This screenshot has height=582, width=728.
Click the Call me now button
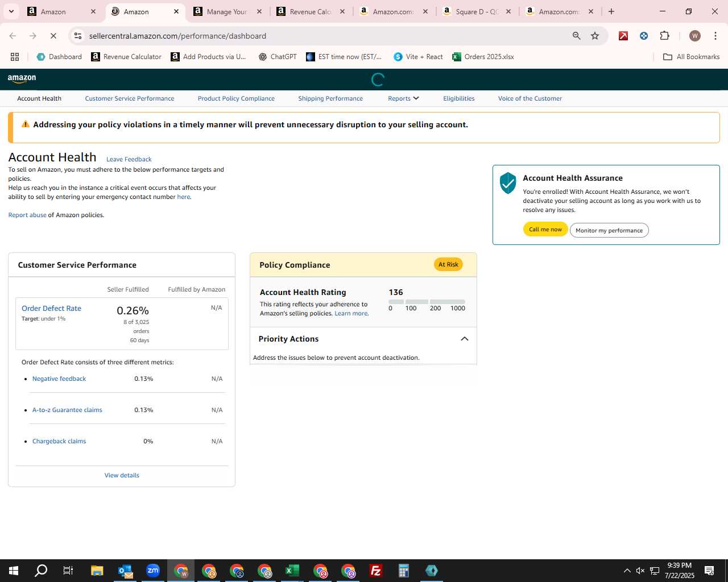(x=545, y=229)
